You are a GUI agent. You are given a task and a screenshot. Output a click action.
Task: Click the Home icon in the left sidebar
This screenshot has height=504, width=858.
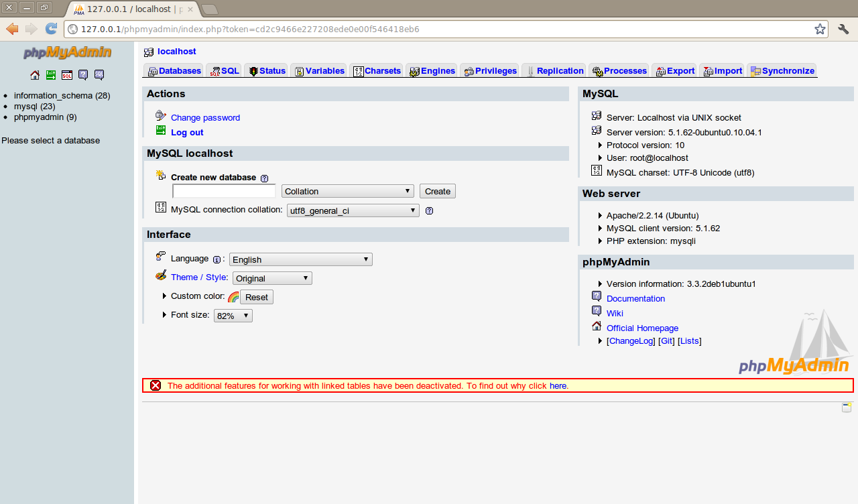coord(35,75)
